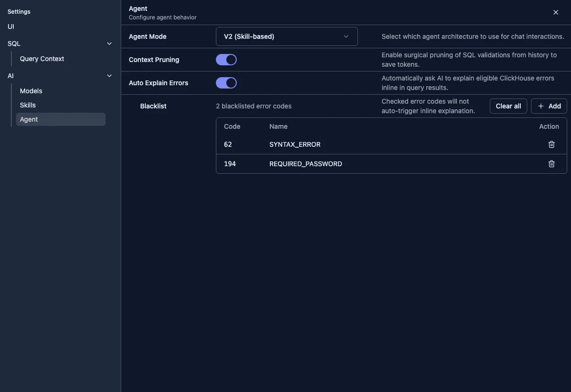Click the Clear all button
The image size is (571, 392).
point(508,106)
